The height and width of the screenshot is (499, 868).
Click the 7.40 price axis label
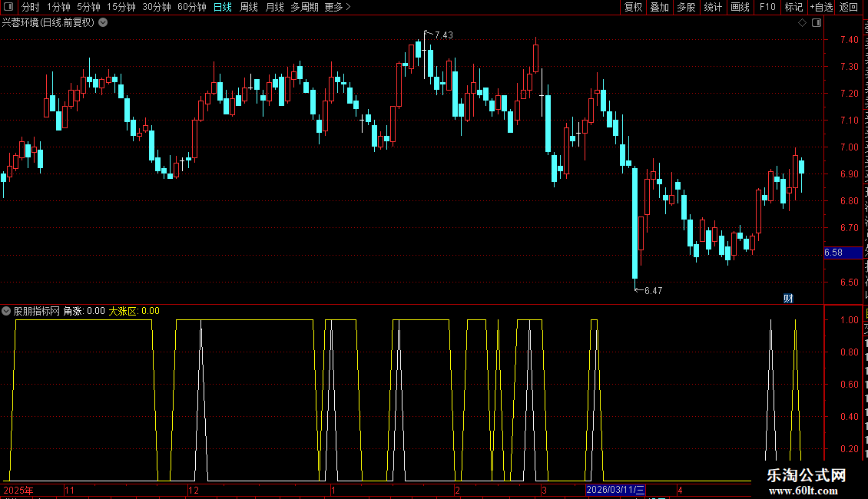click(849, 39)
